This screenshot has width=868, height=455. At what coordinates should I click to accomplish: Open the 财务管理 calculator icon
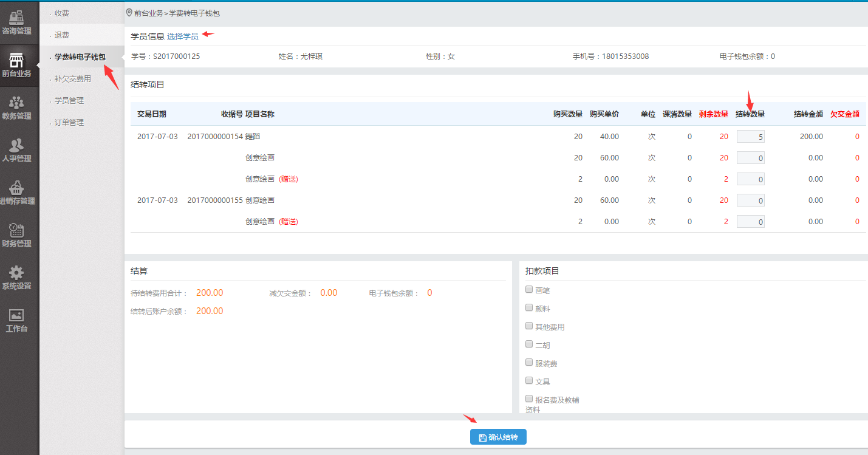click(16, 230)
